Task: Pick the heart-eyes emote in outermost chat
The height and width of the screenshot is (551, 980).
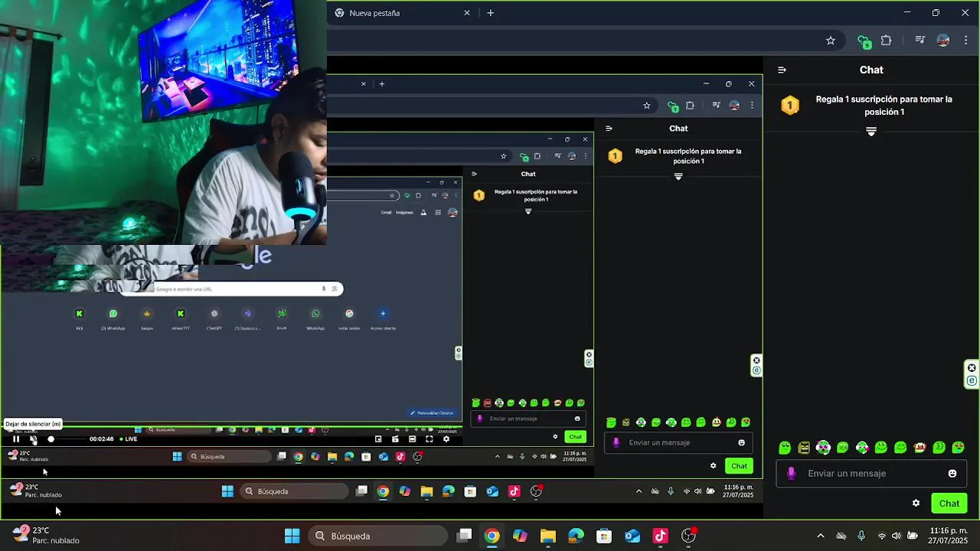Action: pos(958,448)
